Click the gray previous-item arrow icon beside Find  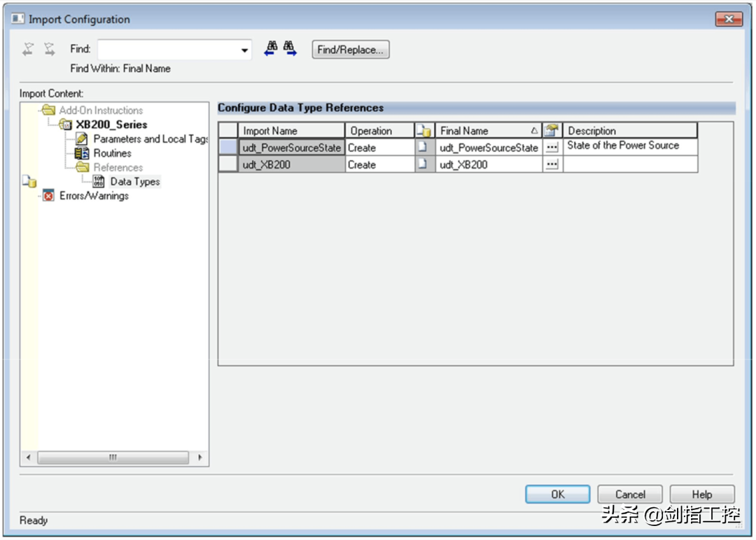[28, 49]
